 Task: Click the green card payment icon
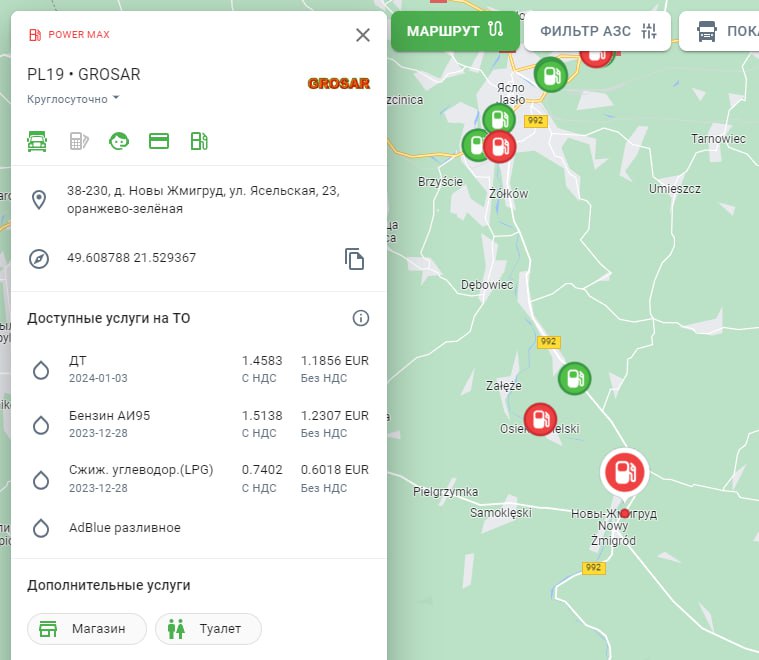click(159, 141)
